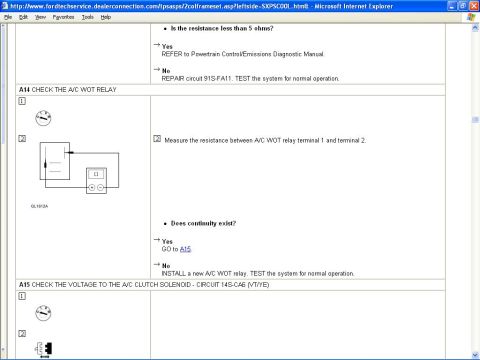Open the Help menu
The height and width of the screenshot is (360, 480).
click(106, 17)
